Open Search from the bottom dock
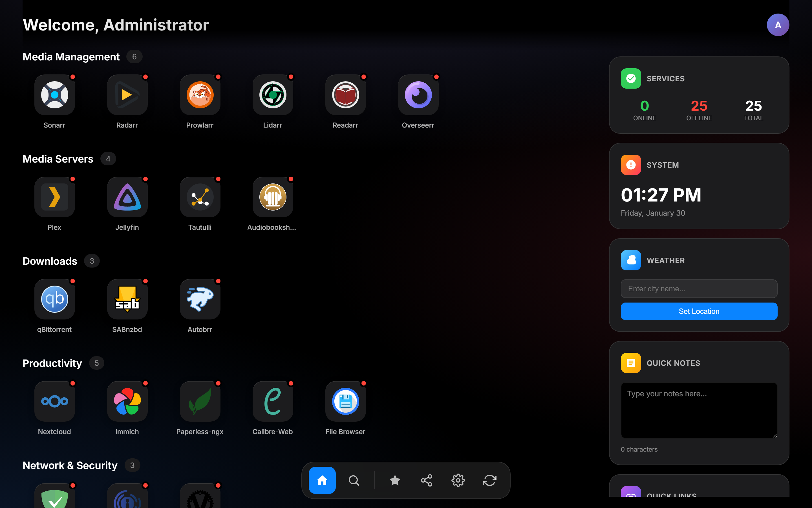This screenshot has width=812, height=508. [354, 480]
